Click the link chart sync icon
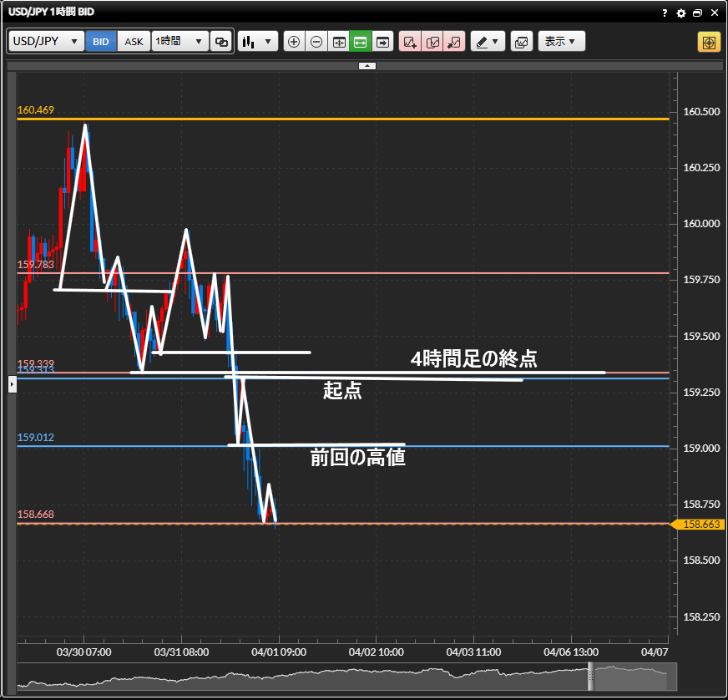 [x=221, y=41]
